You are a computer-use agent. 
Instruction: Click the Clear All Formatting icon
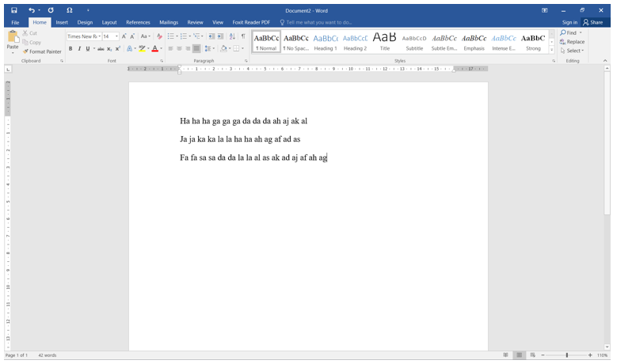tap(159, 36)
